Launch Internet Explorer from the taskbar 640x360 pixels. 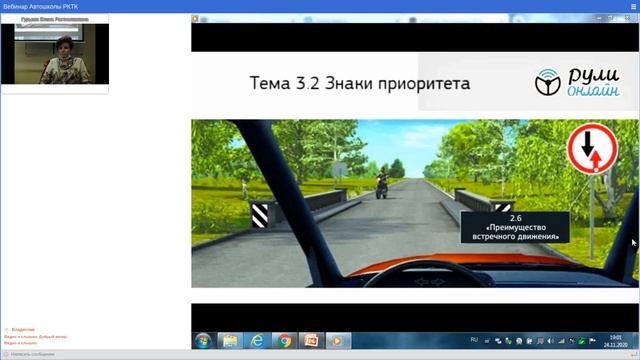pos(257,341)
